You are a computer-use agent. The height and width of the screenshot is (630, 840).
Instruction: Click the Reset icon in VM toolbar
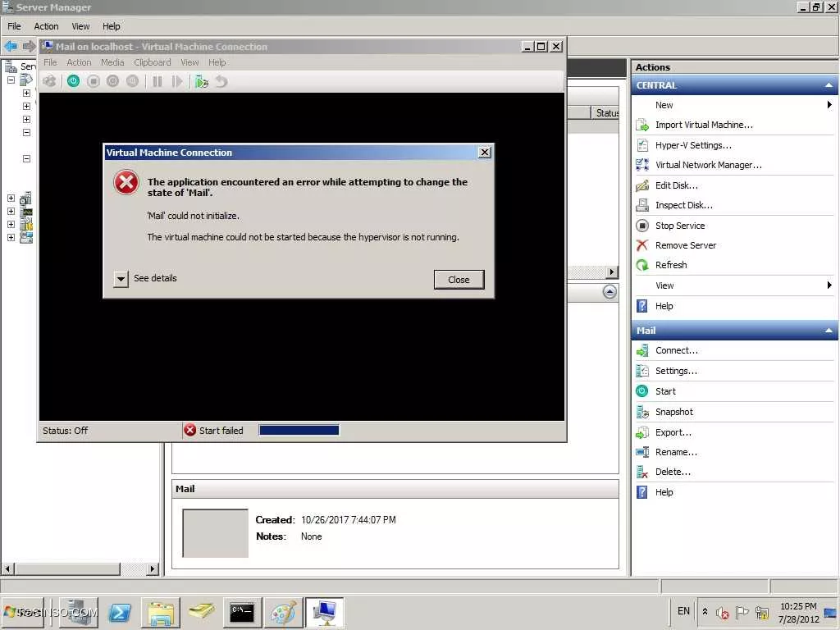(177, 81)
